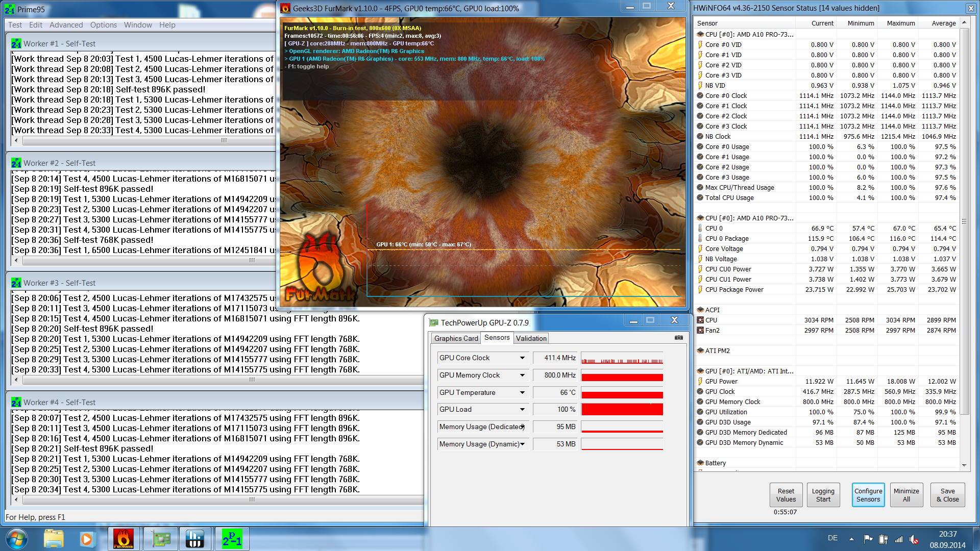Open the Action Center flag tray icon
This screenshot has width=980, height=551.
click(868, 539)
